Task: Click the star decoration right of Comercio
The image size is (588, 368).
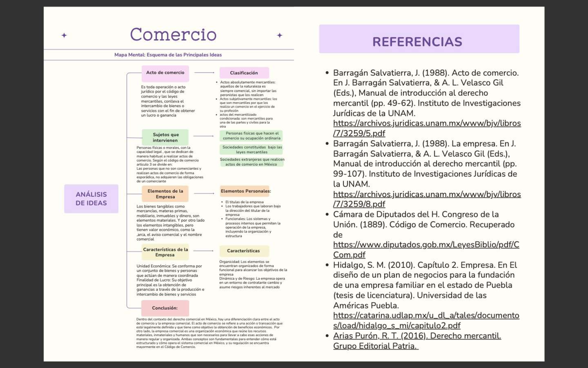Action: pyautogui.click(x=279, y=35)
